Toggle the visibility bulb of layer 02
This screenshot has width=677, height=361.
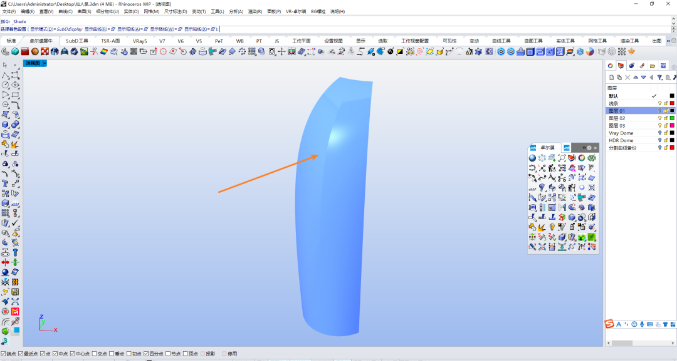click(660, 118)
